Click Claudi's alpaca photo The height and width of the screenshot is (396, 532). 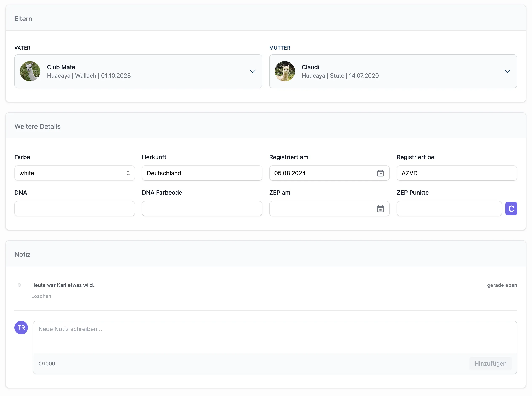coord(284,71)
